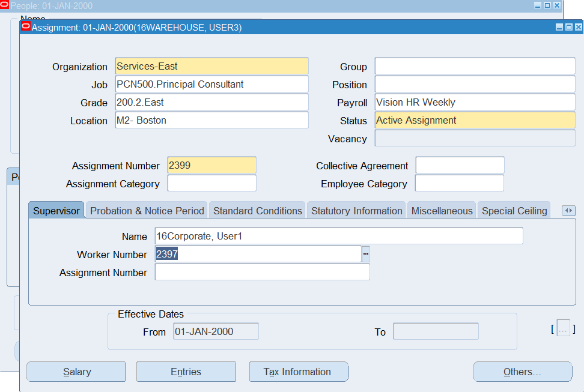Go to the Miscellaneous tab

tap(442, 211)
